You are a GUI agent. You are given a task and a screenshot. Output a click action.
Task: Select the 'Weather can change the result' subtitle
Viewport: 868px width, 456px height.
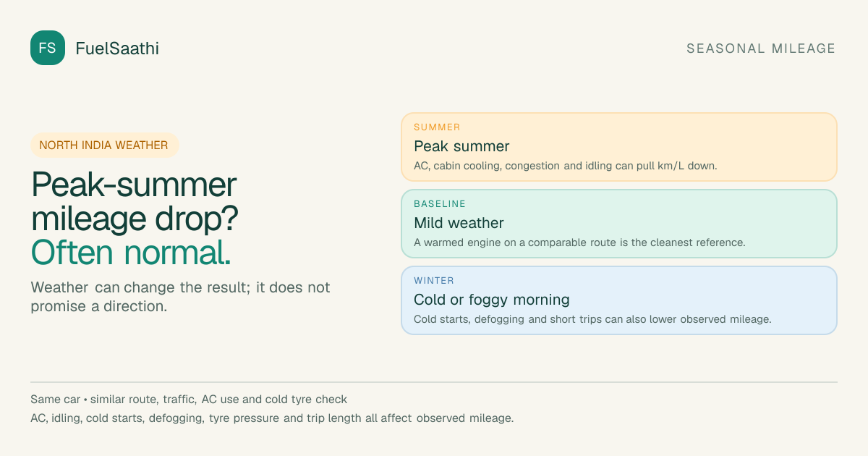(180, 297)
